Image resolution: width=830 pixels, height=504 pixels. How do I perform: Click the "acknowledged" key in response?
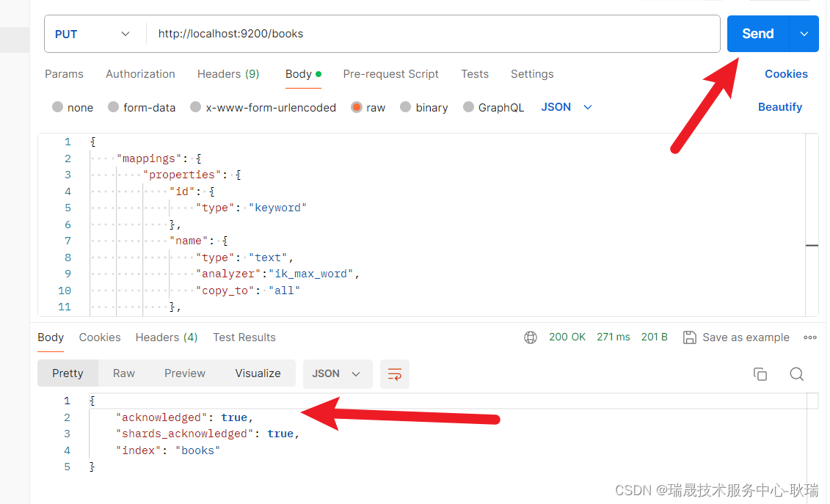click(161, 417)
